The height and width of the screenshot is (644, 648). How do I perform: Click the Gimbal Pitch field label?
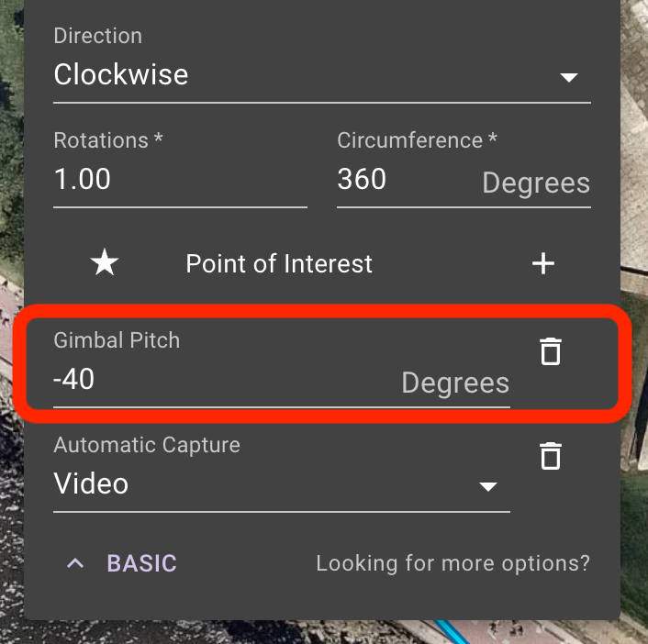[117, 340]
